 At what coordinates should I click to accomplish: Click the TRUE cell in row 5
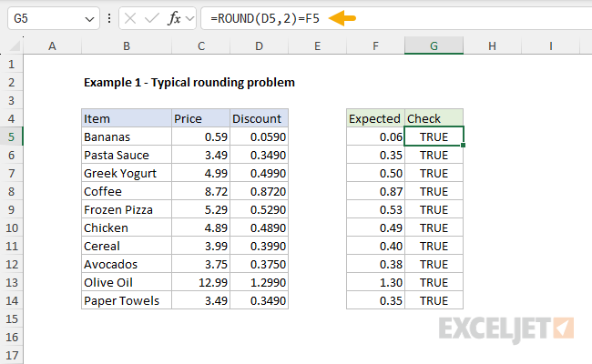click(x=434, y=136)
